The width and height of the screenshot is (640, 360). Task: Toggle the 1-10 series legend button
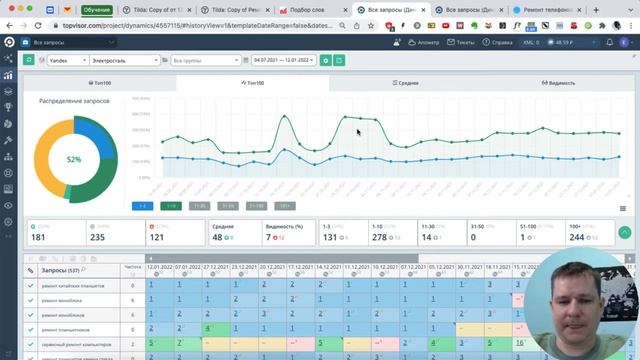point(171,206)
